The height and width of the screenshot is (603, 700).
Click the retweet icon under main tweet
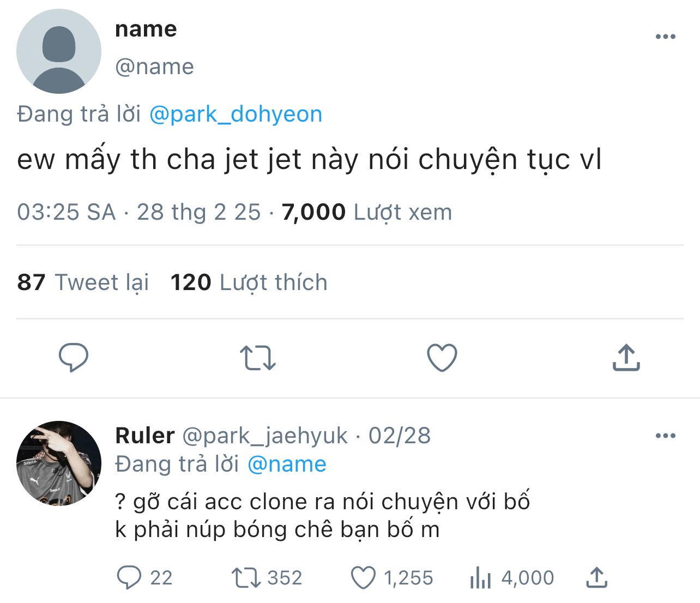[x=258, y=358]
